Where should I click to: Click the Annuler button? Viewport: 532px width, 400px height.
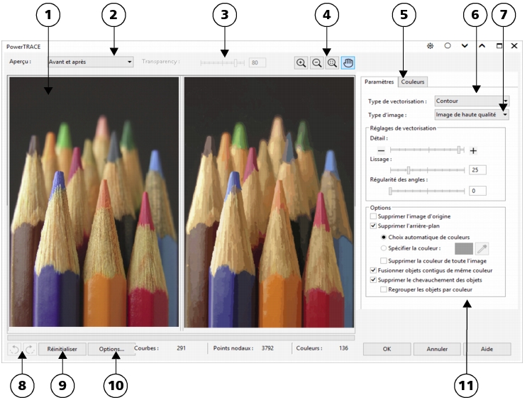click(x=437, y=349)
